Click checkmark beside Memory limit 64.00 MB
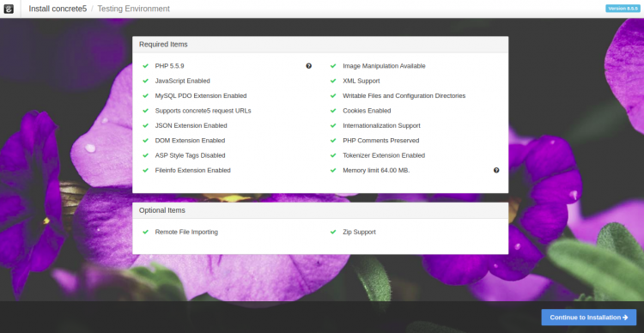 tap(333, 170)
